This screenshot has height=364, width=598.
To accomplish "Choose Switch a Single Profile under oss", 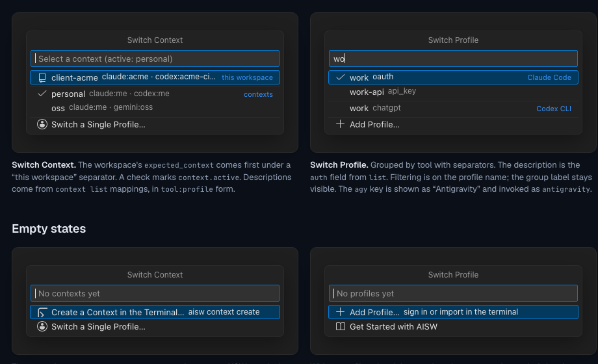I will pyautogui.click(x=155, y=124).
